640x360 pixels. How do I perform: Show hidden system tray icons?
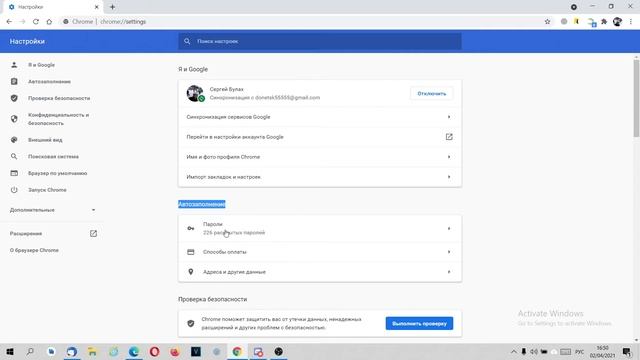(x=514, y=351)
